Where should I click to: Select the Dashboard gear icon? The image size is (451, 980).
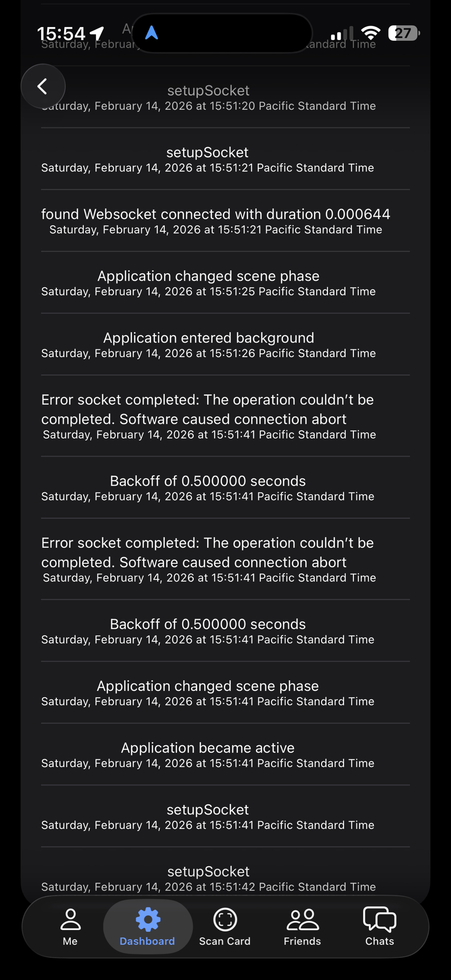tap(148, 919)
